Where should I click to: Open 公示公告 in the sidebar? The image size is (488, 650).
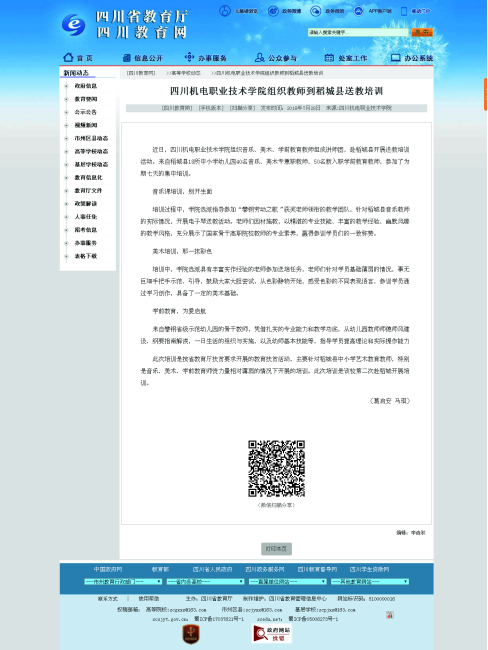pos(86,112)
